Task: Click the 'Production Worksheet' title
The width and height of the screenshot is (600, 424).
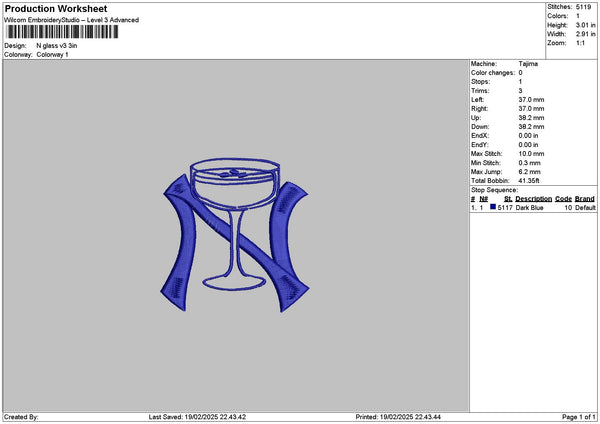Action: 56,8
